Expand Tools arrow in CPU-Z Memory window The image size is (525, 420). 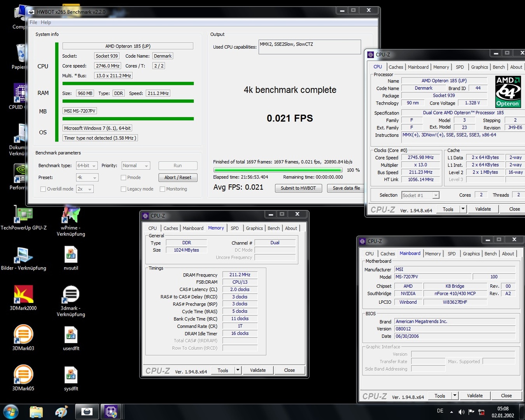(238, 370)
